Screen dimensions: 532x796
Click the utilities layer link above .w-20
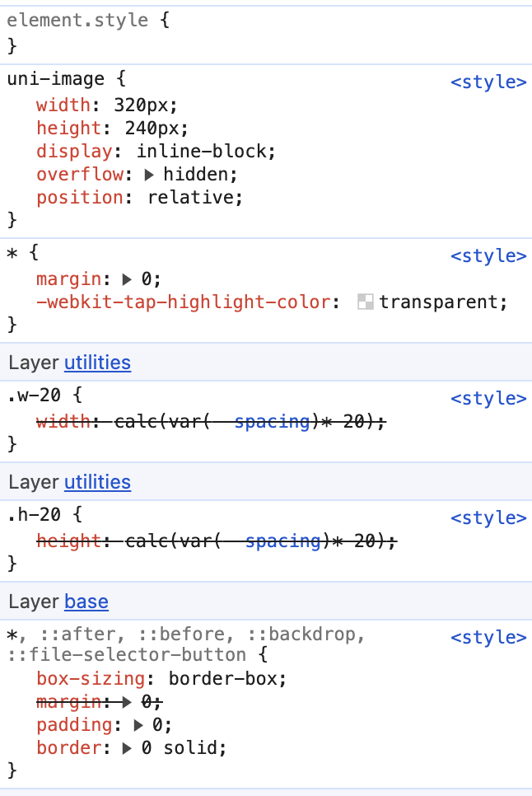coord(97,363)
